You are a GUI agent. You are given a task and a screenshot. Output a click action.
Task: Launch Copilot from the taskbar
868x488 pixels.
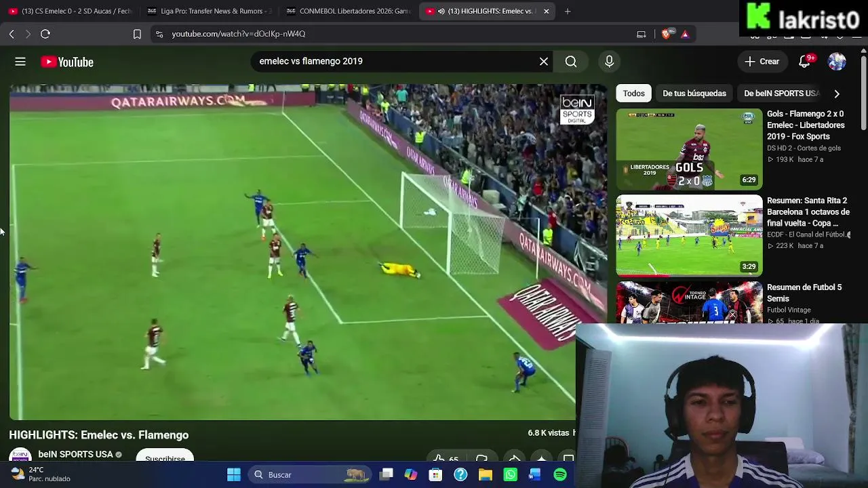point(411,475)
